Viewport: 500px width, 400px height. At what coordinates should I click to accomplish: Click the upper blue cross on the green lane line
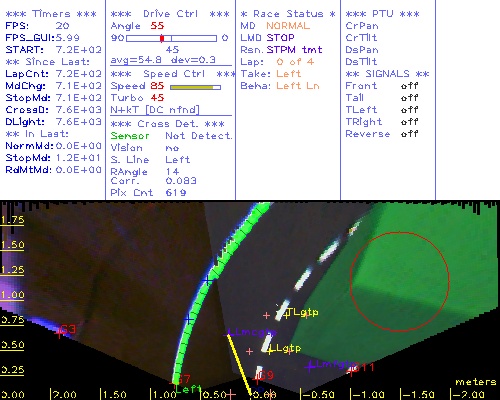(x=207, y=280)
